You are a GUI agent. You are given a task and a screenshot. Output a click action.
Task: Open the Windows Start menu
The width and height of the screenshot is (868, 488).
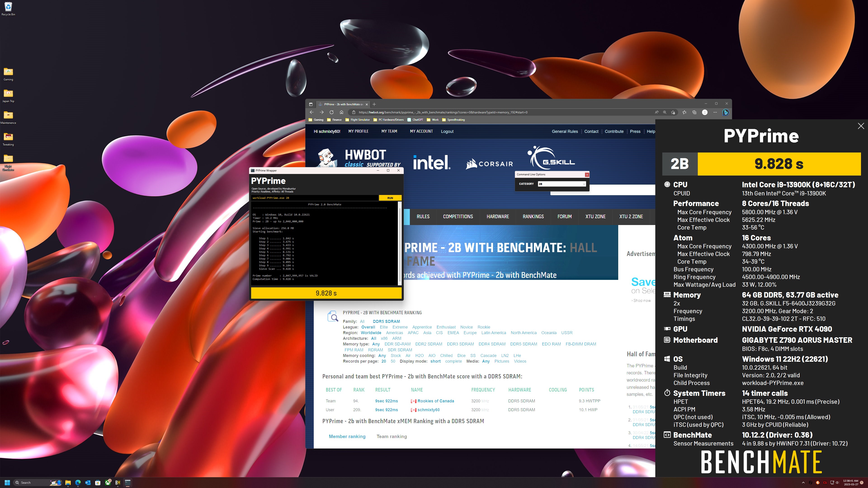point(7,482)
